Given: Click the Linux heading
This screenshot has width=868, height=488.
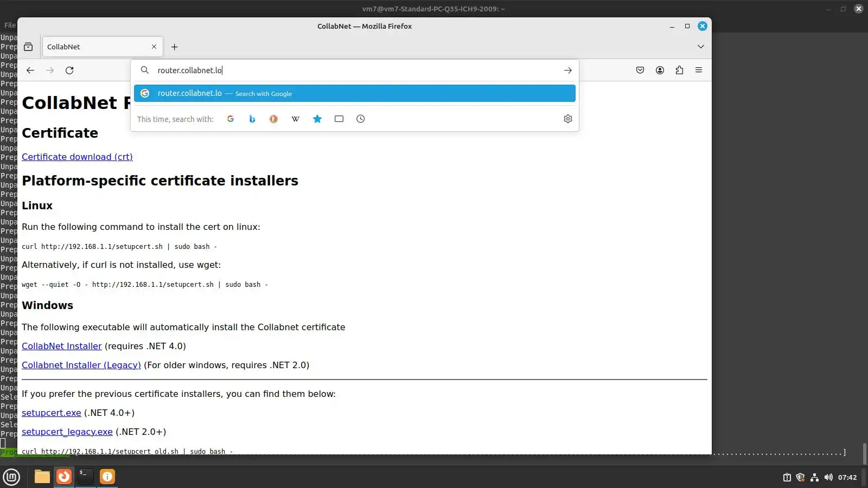Looking at the screenshot, I should coord(37,206).
